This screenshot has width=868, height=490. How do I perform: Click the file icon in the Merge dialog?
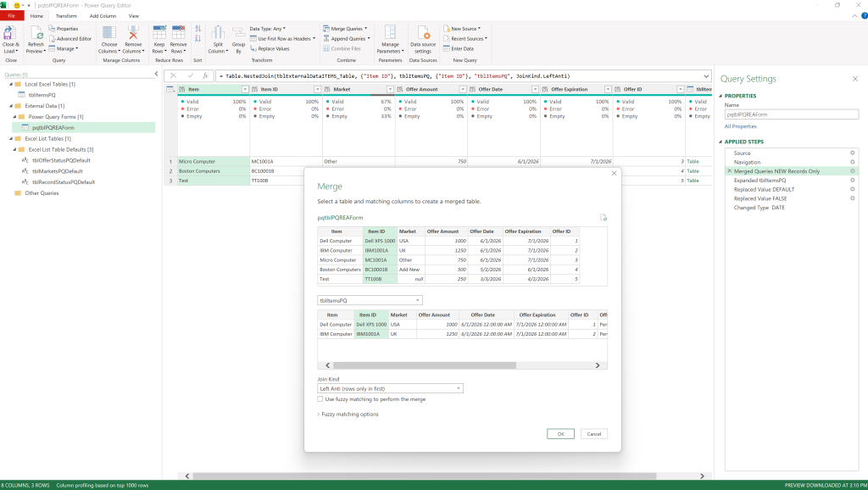(x=604, y=218)
